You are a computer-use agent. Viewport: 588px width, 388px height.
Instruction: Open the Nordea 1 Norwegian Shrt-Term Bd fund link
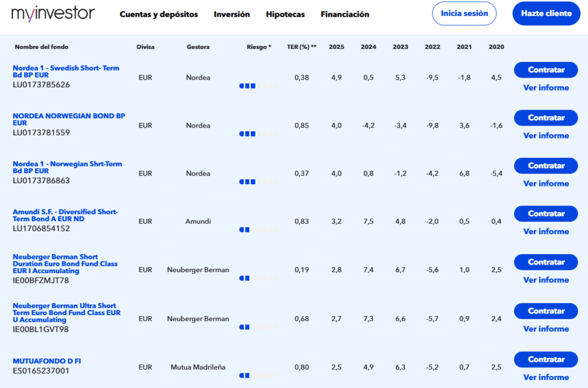[x=67, y=167]
